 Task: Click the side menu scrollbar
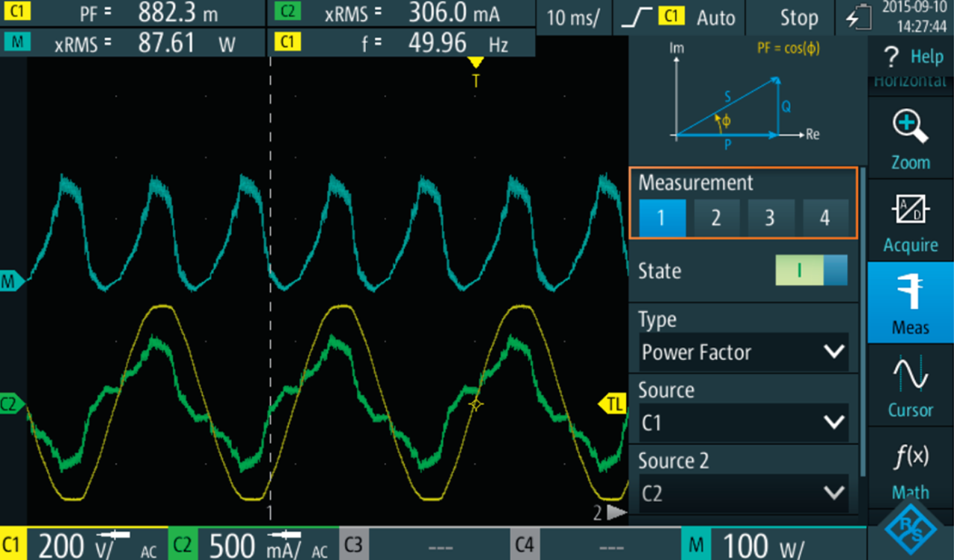(863, 320)
